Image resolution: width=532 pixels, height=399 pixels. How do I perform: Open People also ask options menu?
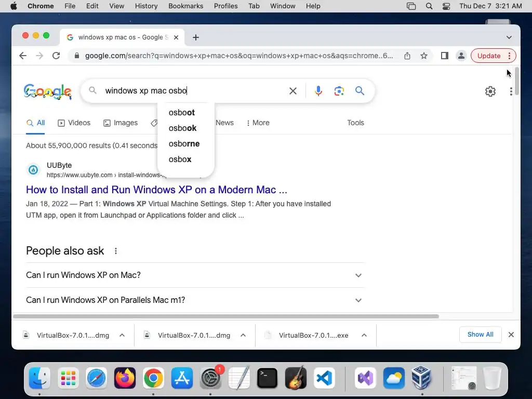(116, 251)
